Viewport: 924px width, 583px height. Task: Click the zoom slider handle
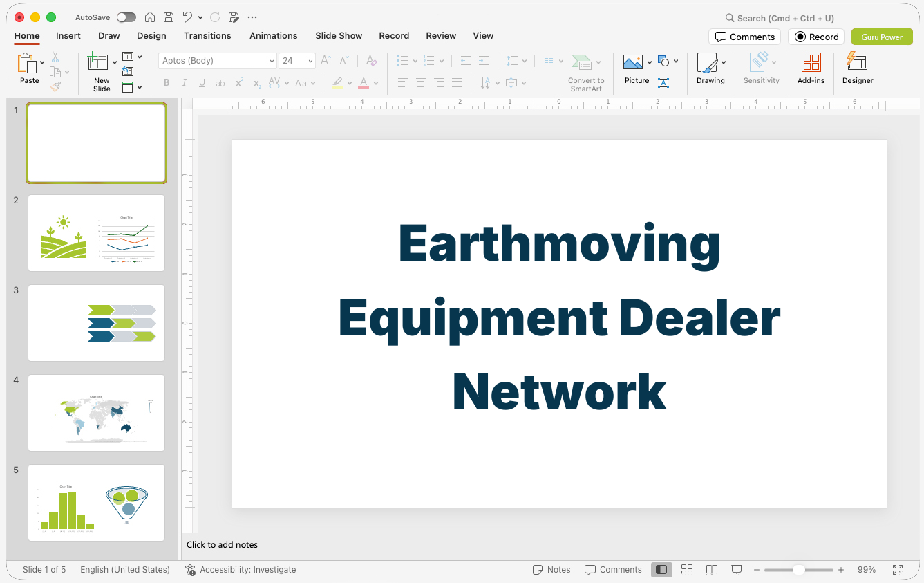pyautogui.click(x=798, y=570)
